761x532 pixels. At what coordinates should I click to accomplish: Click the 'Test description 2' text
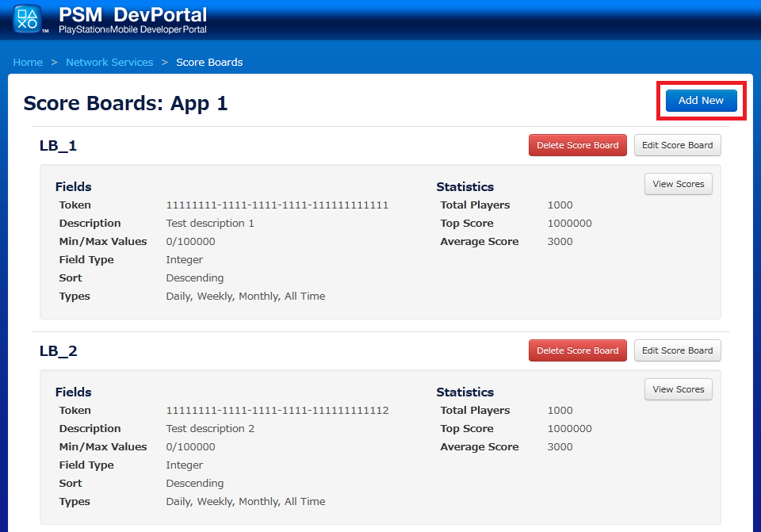coord(210,428)
